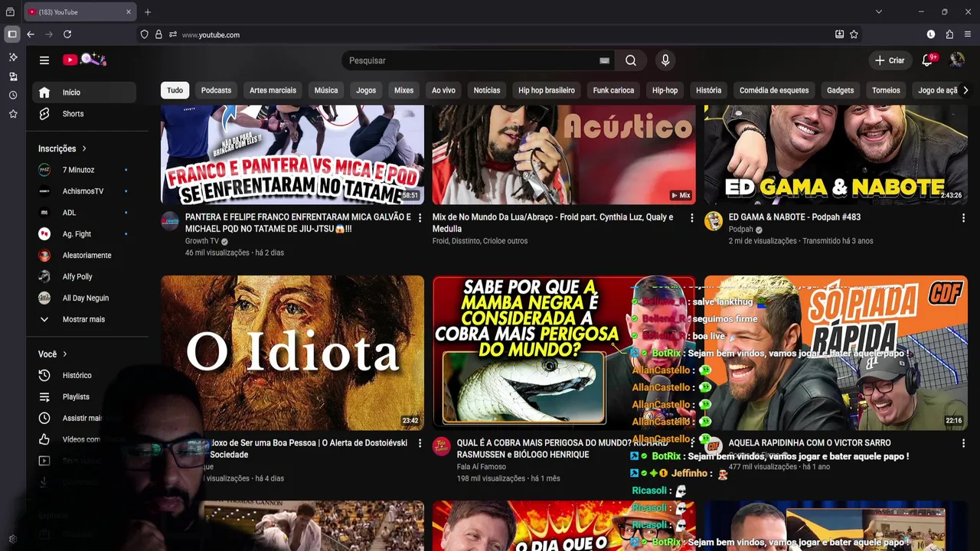Select the Gadgets filter chip
This screenshot has width=980, height=551.
[840, 90]
